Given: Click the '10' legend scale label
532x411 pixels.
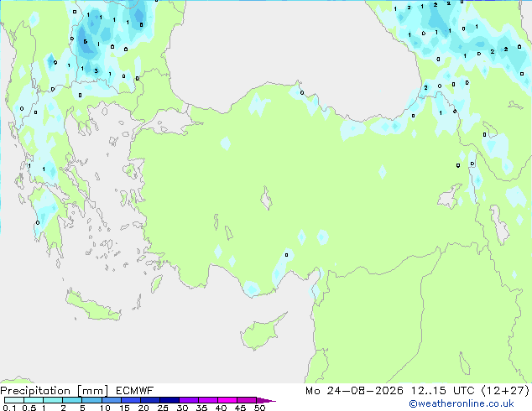Looking at the screenshot, I should click(x=105, y=408).
